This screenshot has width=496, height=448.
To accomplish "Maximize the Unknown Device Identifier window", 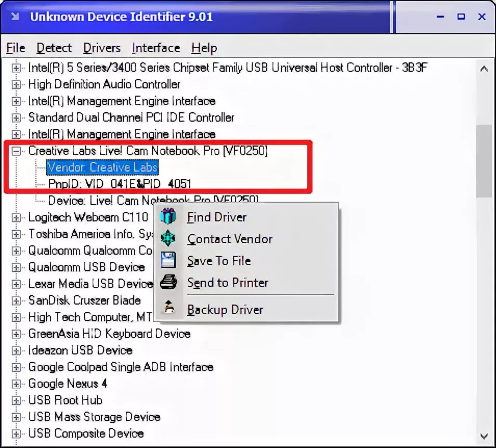I will pyautogui.click(x=461, y=17).
